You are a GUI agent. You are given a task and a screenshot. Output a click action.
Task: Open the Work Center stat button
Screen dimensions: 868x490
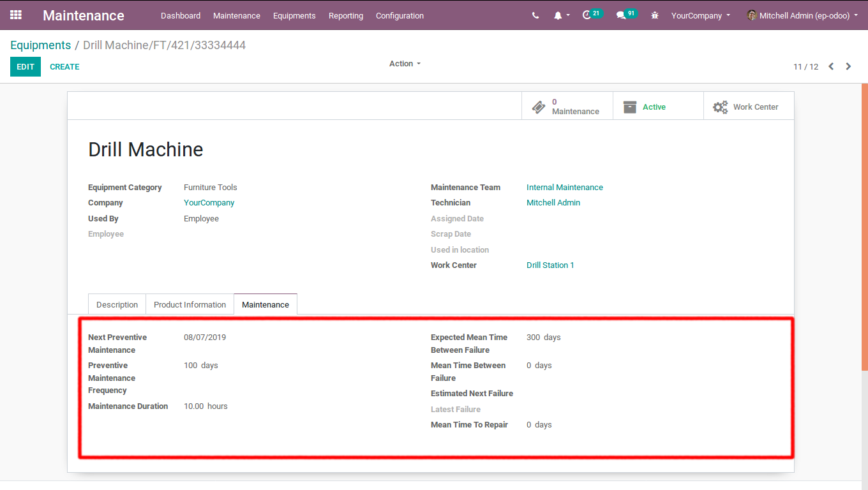coord(749,107)
